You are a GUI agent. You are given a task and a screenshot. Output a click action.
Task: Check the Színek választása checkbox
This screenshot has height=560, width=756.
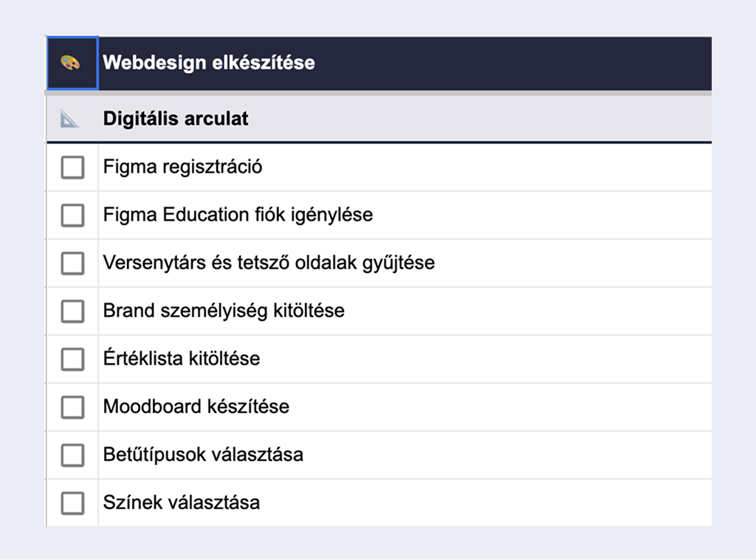point(72,503)
